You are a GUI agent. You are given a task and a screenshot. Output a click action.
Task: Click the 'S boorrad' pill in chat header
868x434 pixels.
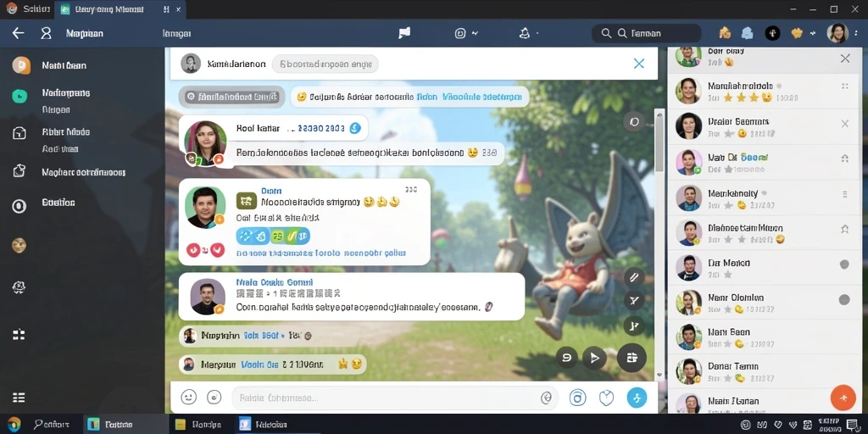(325, 64)
